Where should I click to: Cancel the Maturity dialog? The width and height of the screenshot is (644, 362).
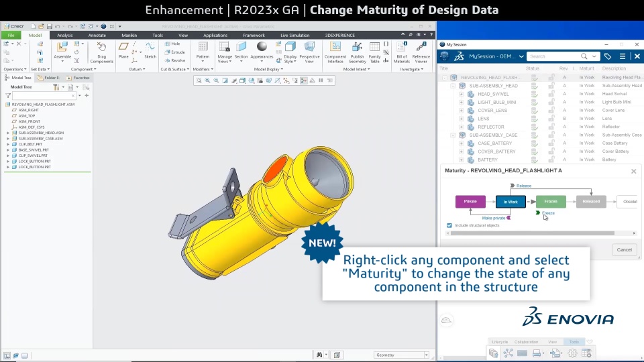624,249
